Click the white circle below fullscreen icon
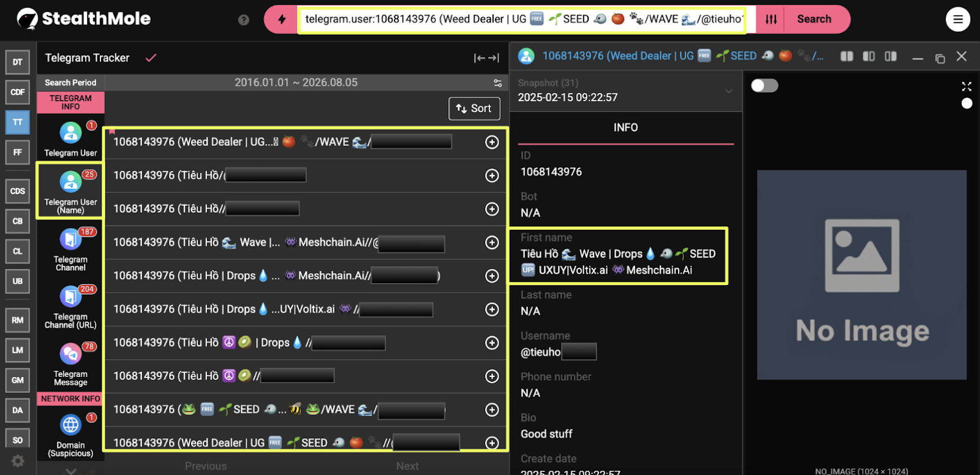980x475 pixels. point(967,104)
